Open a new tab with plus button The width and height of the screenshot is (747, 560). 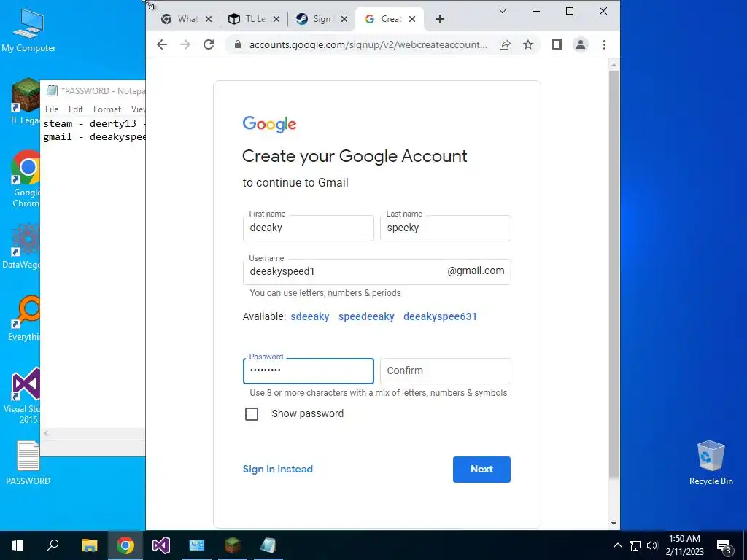coord(440,19)
